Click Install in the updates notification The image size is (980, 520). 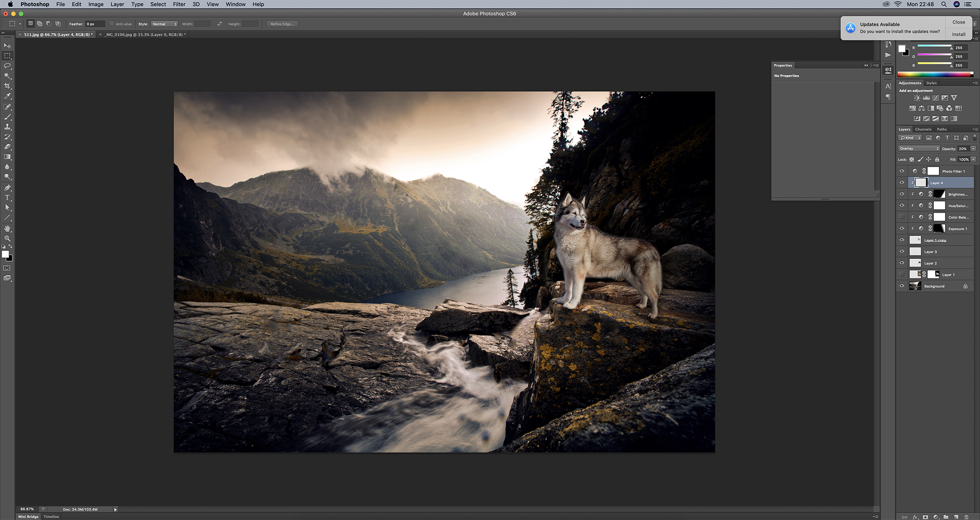pyautogui.click(x=958, y=34)
